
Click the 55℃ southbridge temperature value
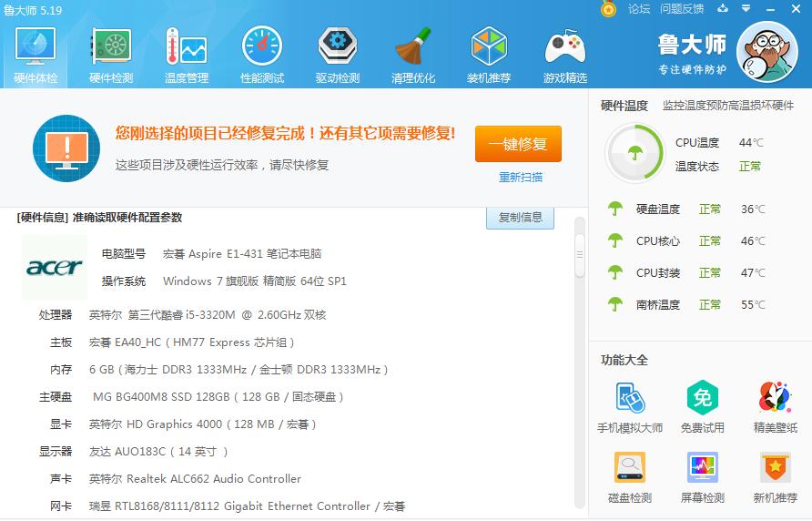pos(753,305)
